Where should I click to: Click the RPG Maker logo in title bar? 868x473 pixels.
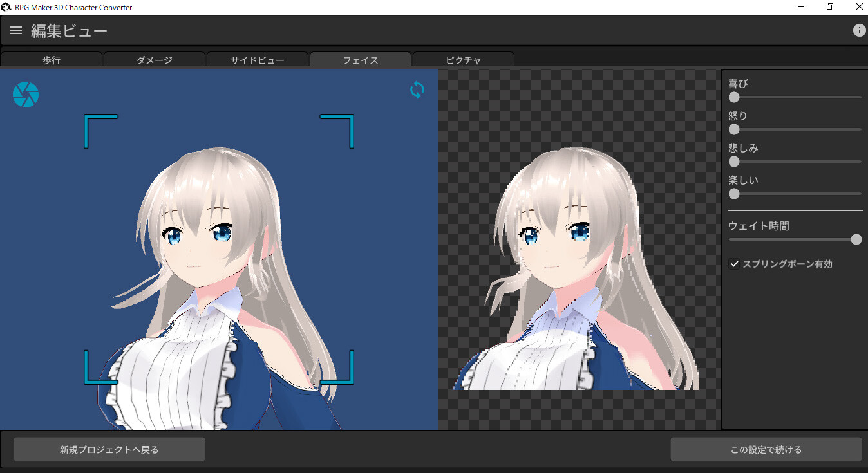pos(6,6)
